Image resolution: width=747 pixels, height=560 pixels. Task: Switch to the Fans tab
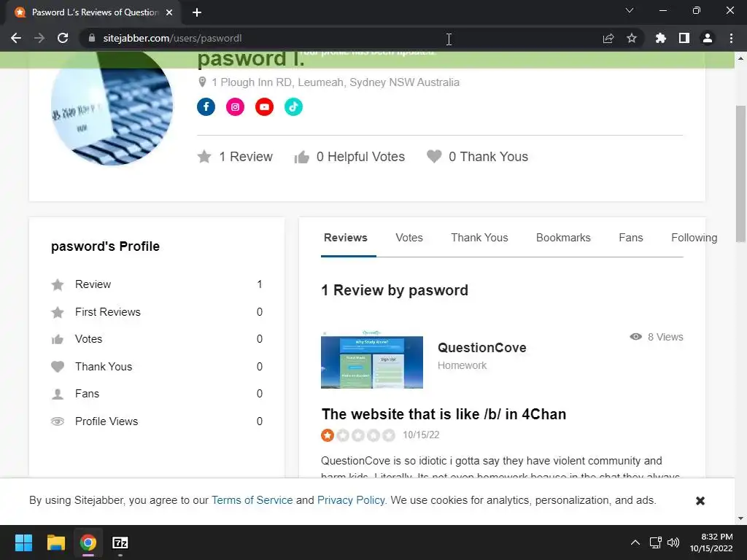pos(631,238)
